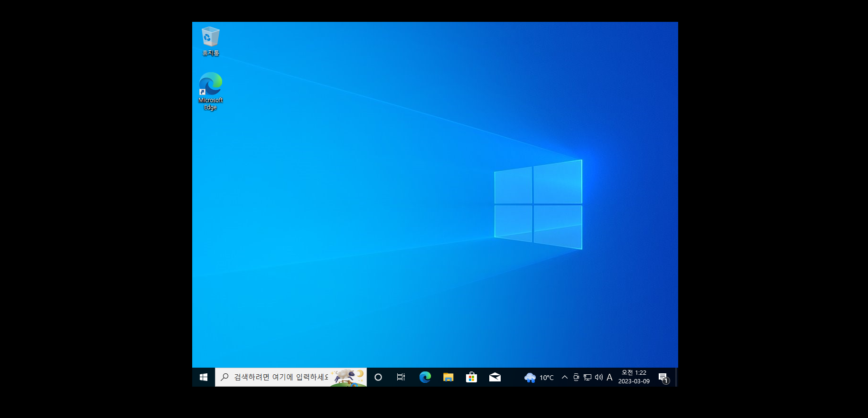Image resolution: width=868 pixels, height=418 pixels.
Task: Select the Microsoft Edge desktop shortcut
Action: 210,91
